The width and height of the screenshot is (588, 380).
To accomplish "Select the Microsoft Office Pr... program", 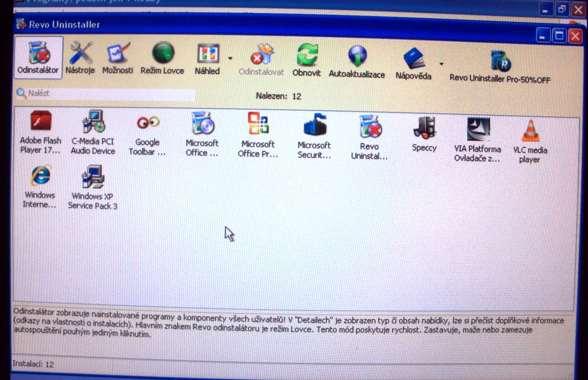I will click(258, 135).
